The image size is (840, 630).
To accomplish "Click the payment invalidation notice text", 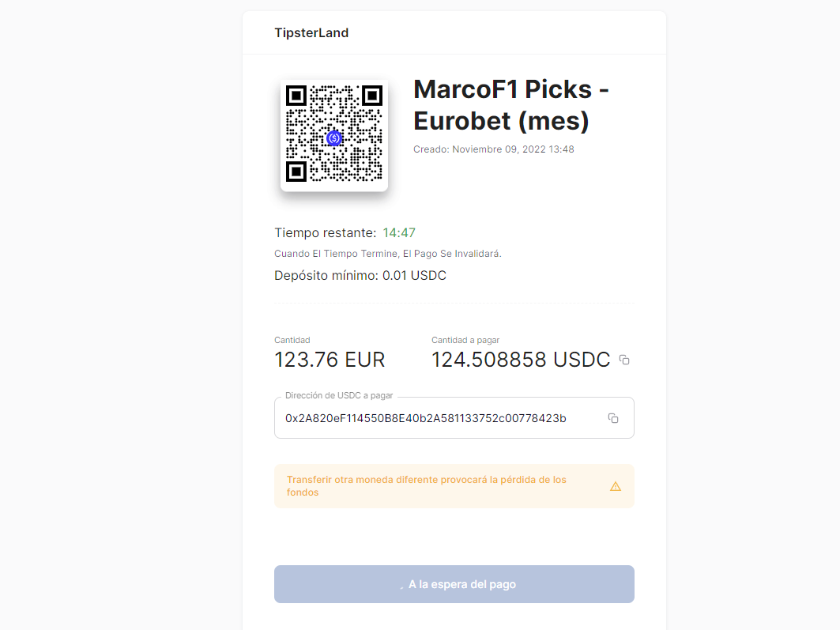I will click(x=388, y=254).
